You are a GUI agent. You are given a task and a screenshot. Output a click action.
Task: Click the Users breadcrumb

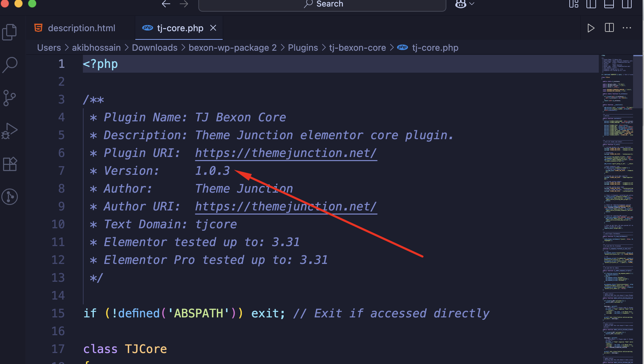(49, 48)
